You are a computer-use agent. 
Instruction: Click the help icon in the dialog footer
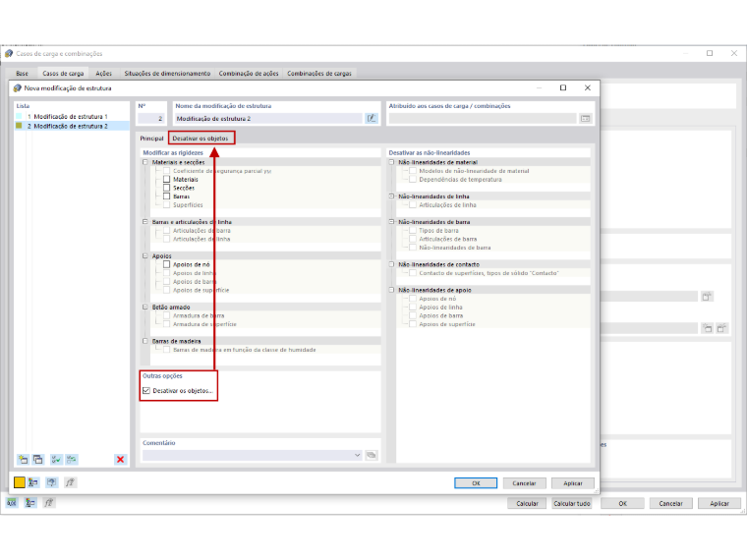pyautogui.click(x=51, y=482)
